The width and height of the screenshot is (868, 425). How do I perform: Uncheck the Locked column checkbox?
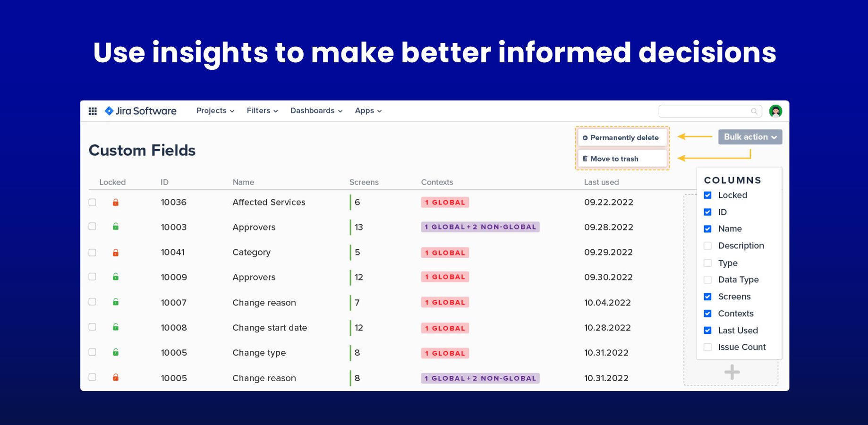tap(707, 195)
